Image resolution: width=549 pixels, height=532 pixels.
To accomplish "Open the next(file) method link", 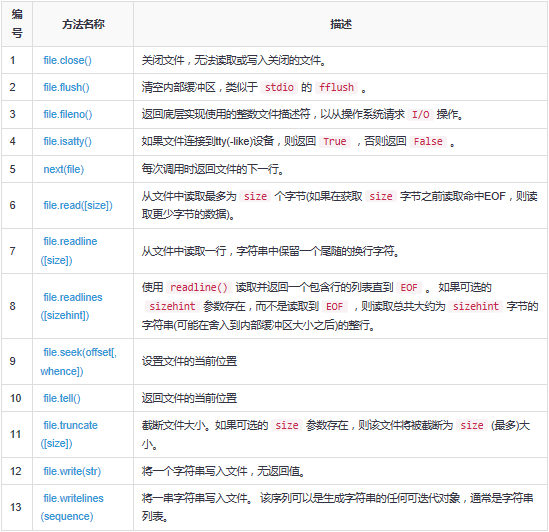I will pyautogui.click(x=63, y=169).
